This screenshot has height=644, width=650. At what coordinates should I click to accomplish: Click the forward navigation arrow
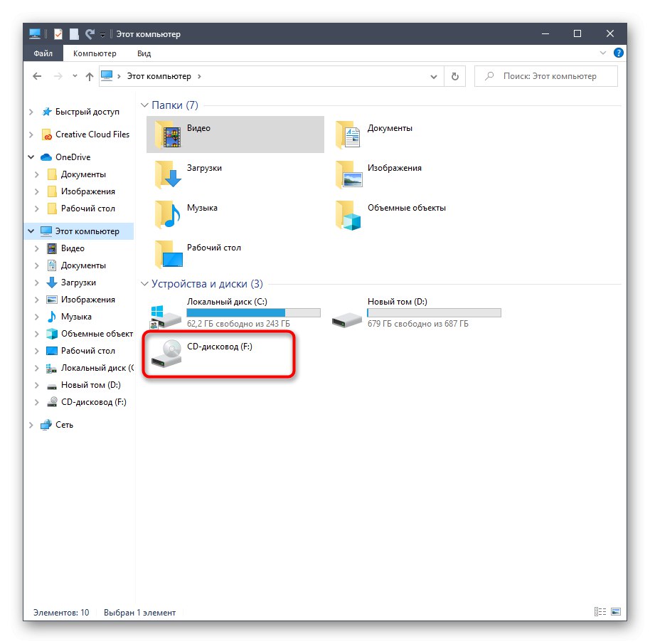[58, 76]
